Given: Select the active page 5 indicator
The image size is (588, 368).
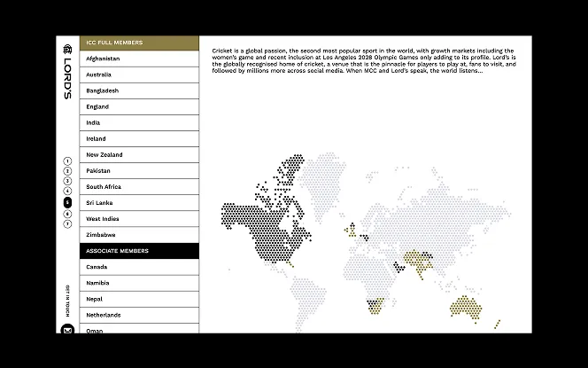Looking at the screenshot, I should click(x=67, y=202).
